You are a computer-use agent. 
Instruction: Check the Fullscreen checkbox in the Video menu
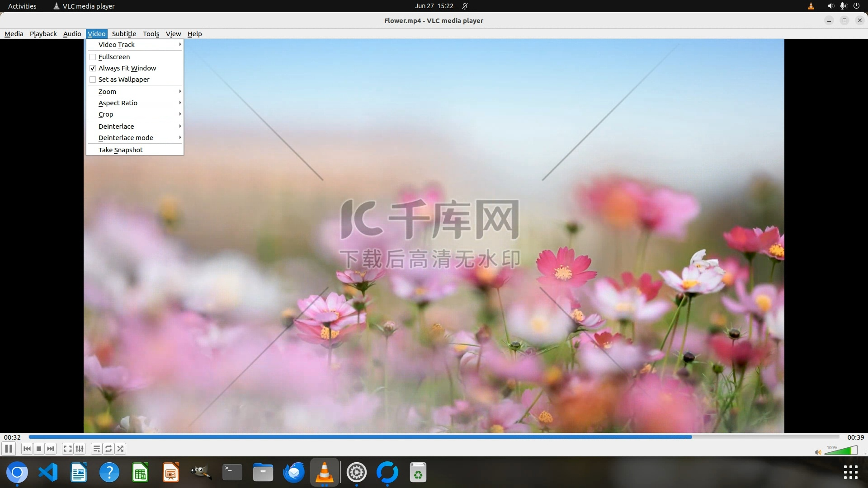click(x=93, y=57)
